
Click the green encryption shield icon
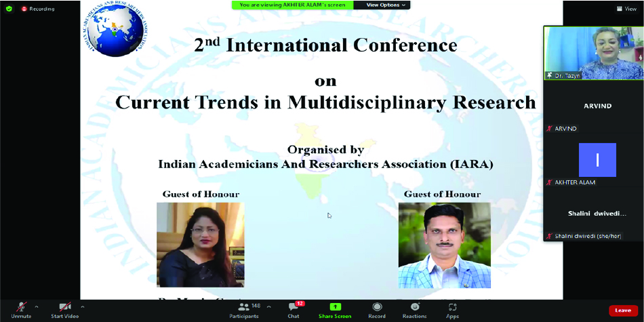pos(9,9)
